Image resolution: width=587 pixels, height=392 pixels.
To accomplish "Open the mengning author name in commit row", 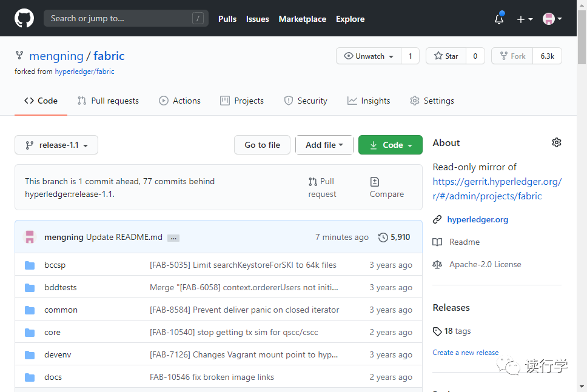I will pyautogui.click(x=64, y=237).
